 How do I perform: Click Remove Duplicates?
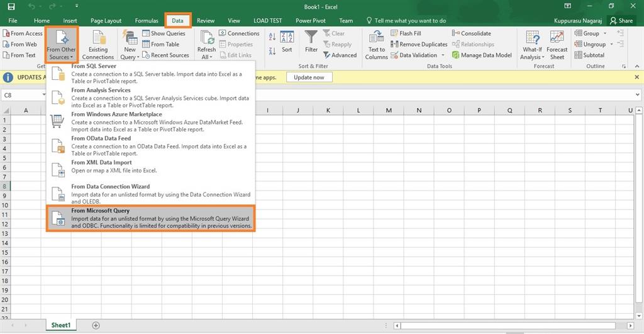click(419, 44)
